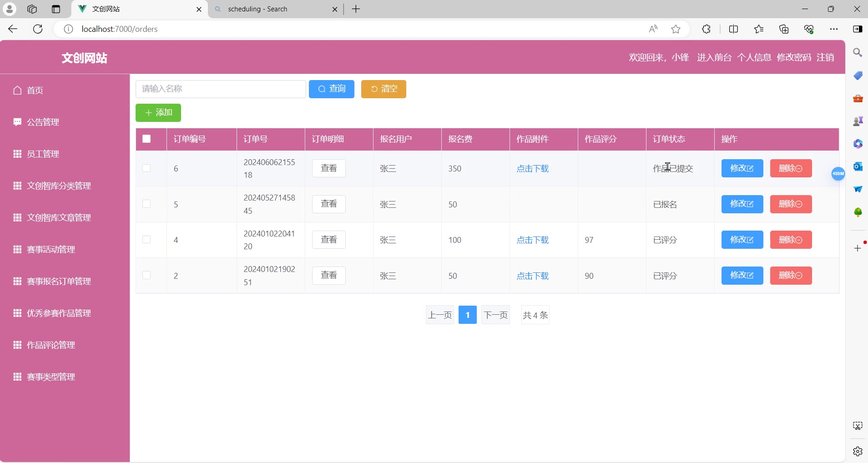Click grid icon beside 文创智库分类管理
This screenshot has height=463, width=868.
point(17,186)
